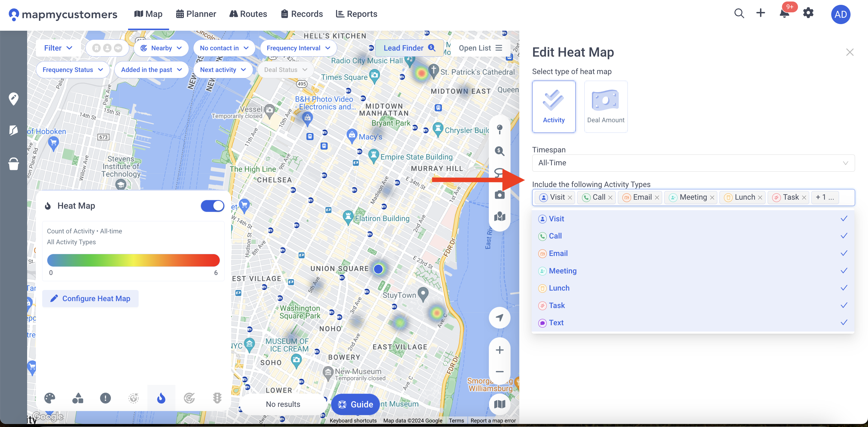Click the Lead Finder button

tap(409, 48)
